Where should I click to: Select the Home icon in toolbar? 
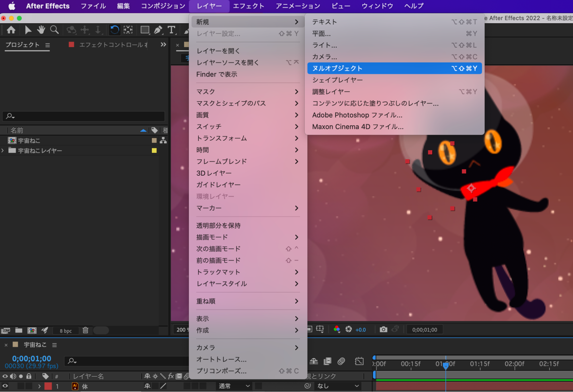11,30
